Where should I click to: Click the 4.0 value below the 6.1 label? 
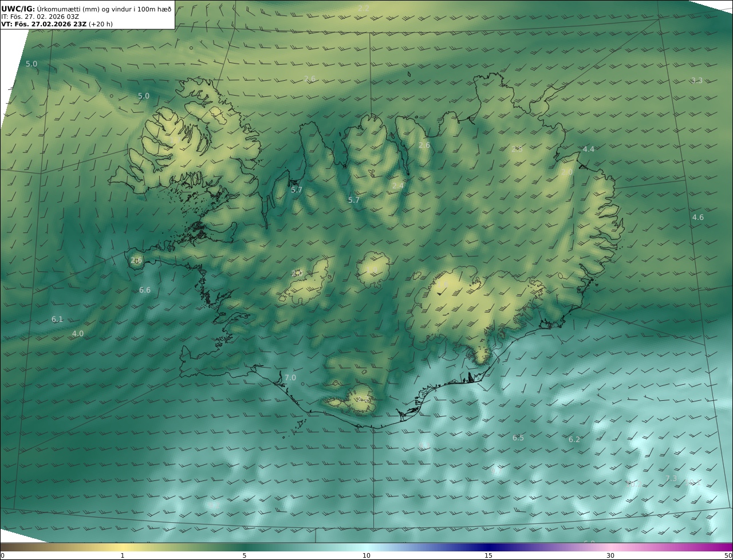click(78, 334)
